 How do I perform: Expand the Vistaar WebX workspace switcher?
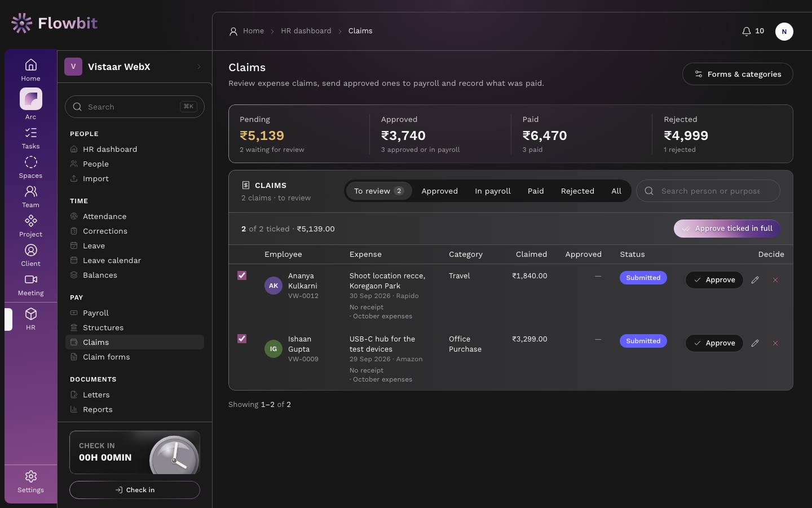pos(134,67)
